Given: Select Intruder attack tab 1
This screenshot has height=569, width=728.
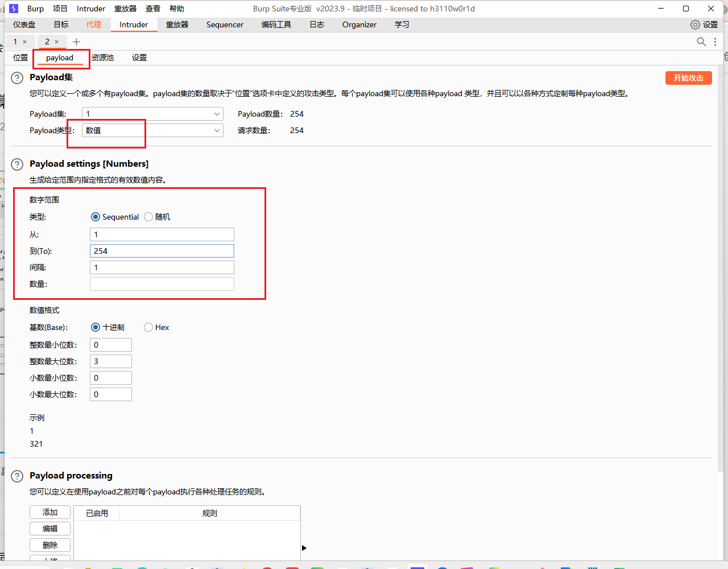Looking at the screenshot, I should 15,42.
